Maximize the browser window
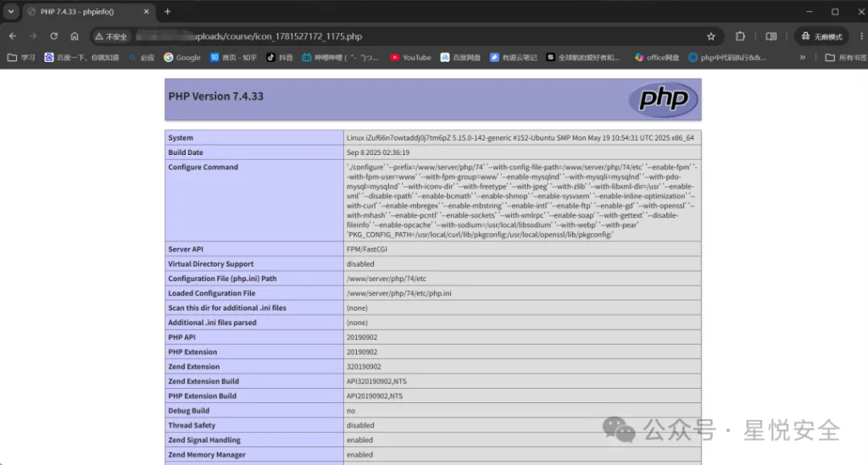This screenshot has width=868, height=465. click(835, 12)
